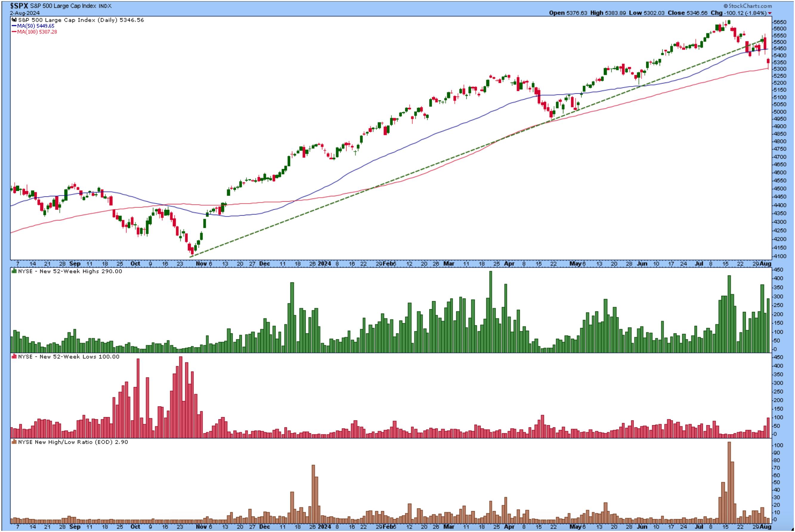
Task: Click the red bar icon of New 52-Week Lows
Action: pyautogui.click(x=14, y=357)
